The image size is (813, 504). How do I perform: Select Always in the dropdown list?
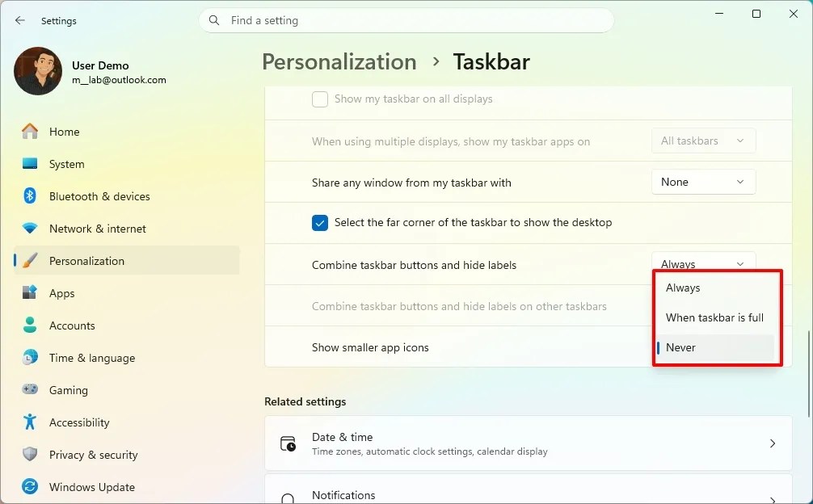pyautogui.click(x=715, y=288)
